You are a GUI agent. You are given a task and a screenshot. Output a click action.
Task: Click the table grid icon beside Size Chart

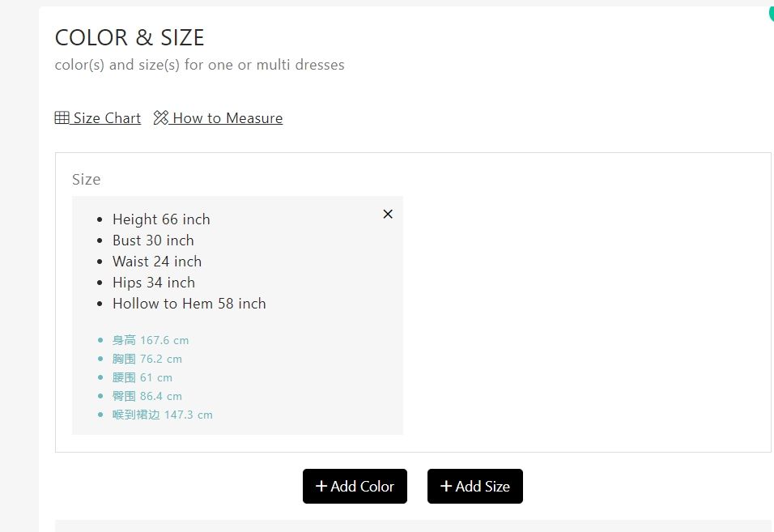tap(62, 118)
